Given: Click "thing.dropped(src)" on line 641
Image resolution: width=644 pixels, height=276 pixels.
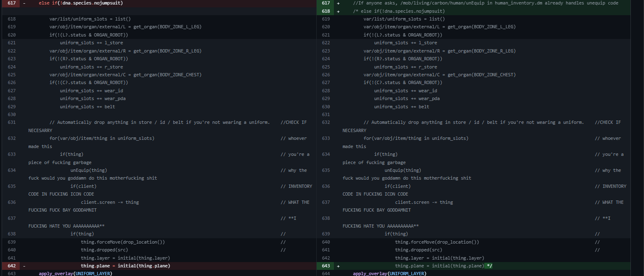Looking at the screenshot, I should (419, 250).
